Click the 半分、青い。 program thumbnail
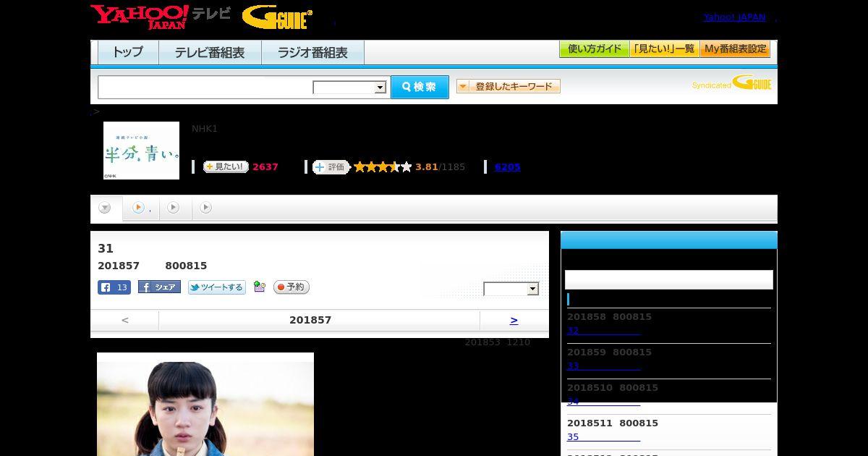Image resolution: width=868 pixels, height=456 pixels. pyautogui.click(x=141, y=151)
